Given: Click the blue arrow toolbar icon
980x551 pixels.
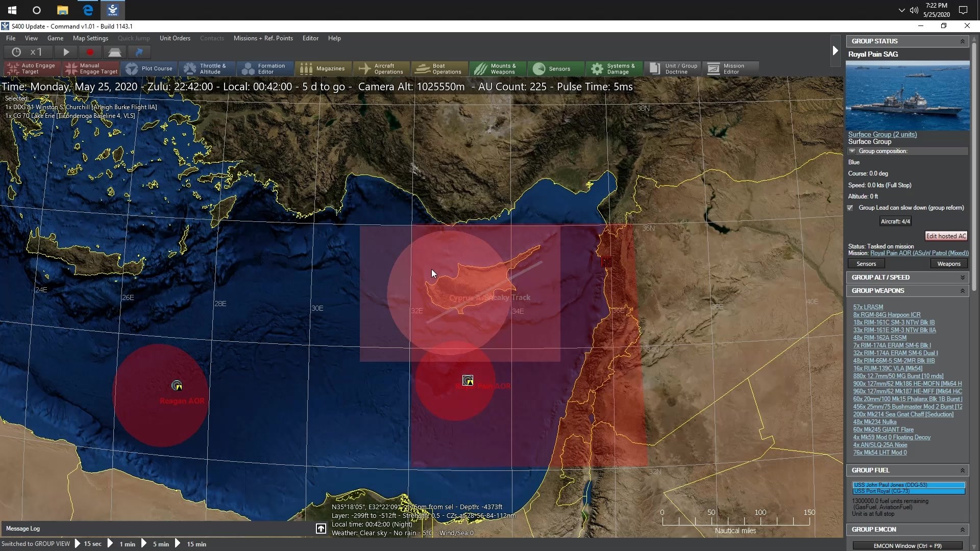Looking at the screenshot, I should [139, 52].
